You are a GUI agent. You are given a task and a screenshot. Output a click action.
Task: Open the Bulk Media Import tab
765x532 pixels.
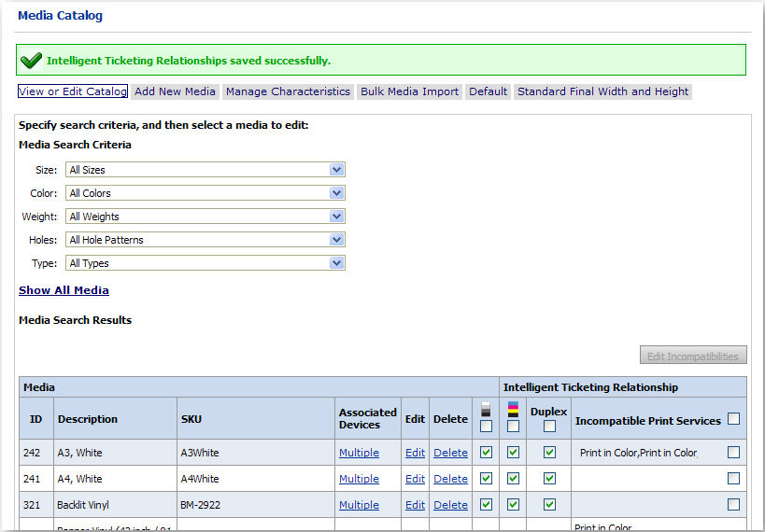(410, 91)
